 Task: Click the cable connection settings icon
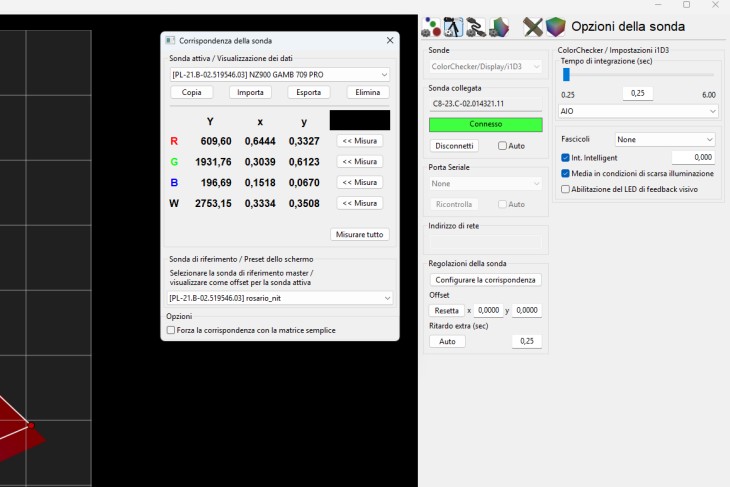pos(475,26)
